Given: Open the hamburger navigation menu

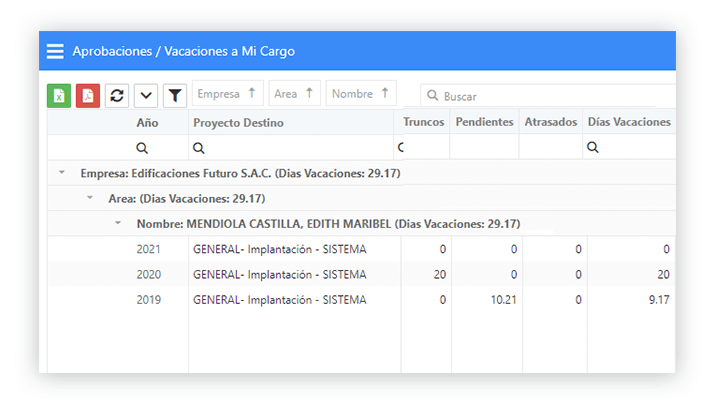Looking at the screenshot, I should 55,51.
